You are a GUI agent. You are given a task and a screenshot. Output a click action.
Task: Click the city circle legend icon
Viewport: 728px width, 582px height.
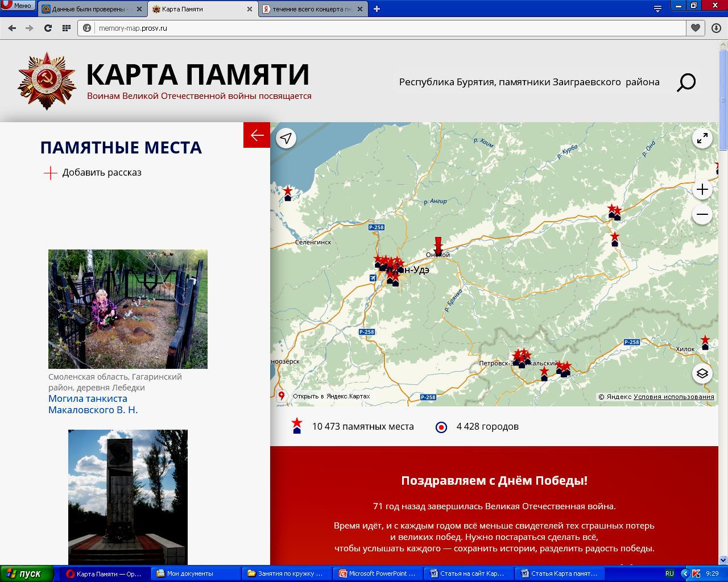(441, 427)
